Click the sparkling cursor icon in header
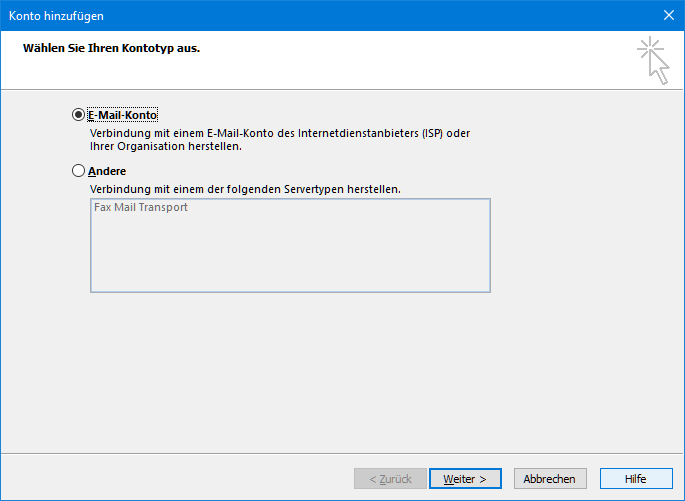685x501 pixels. (652, 60)
